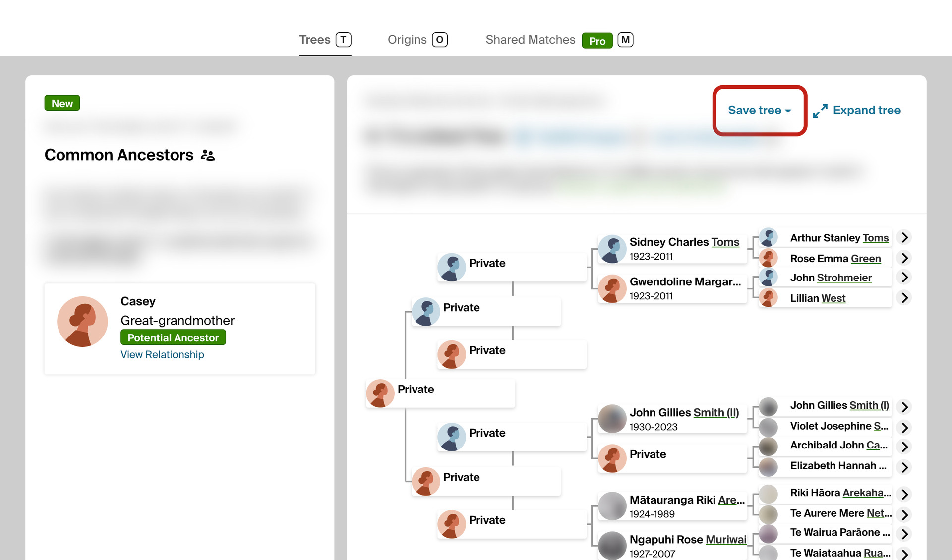The width and height of the screenshot is (952, 560).
Task: Expand Lillian West branch arrow
Action: [905, 298]
